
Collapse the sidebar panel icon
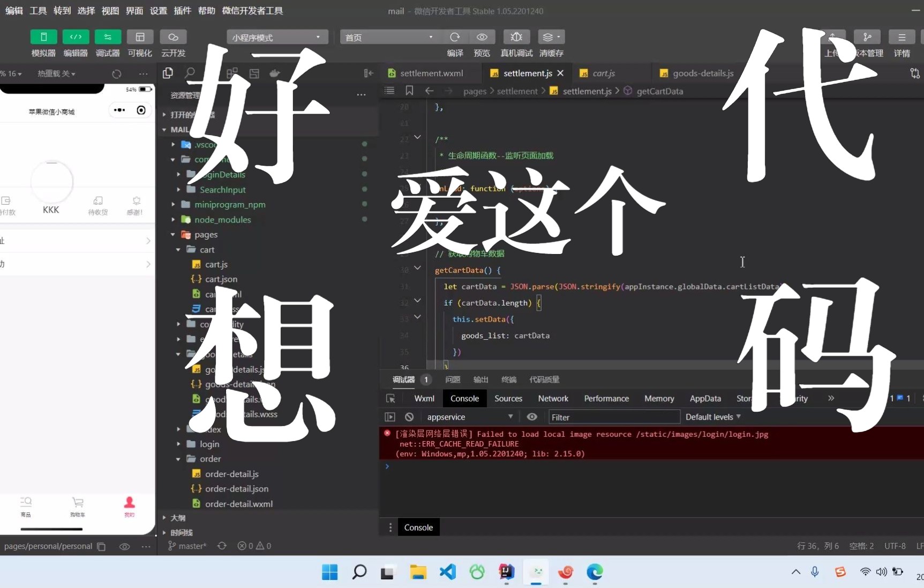pyautogui.click(x=369, y=73)
